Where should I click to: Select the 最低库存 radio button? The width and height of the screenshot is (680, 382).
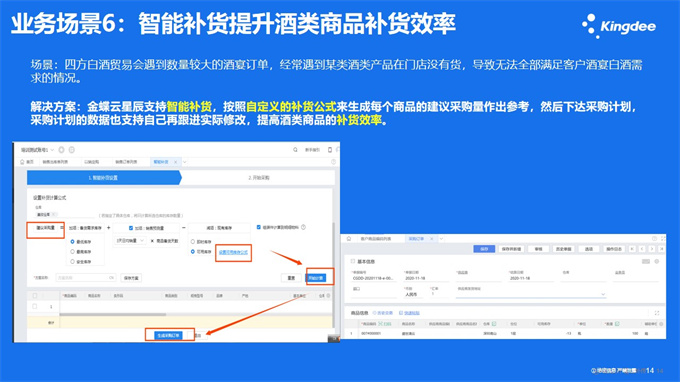72,242
